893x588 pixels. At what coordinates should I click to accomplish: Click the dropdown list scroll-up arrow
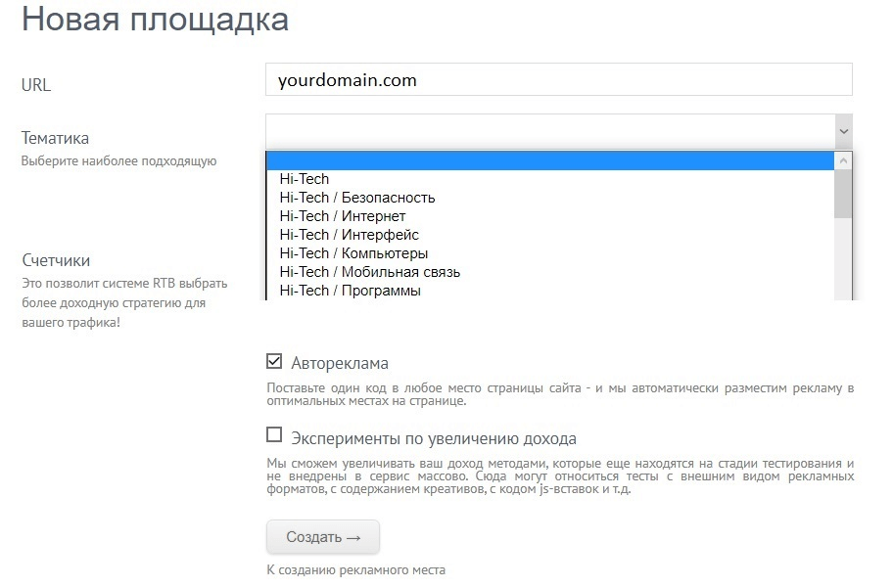[843, 160]
